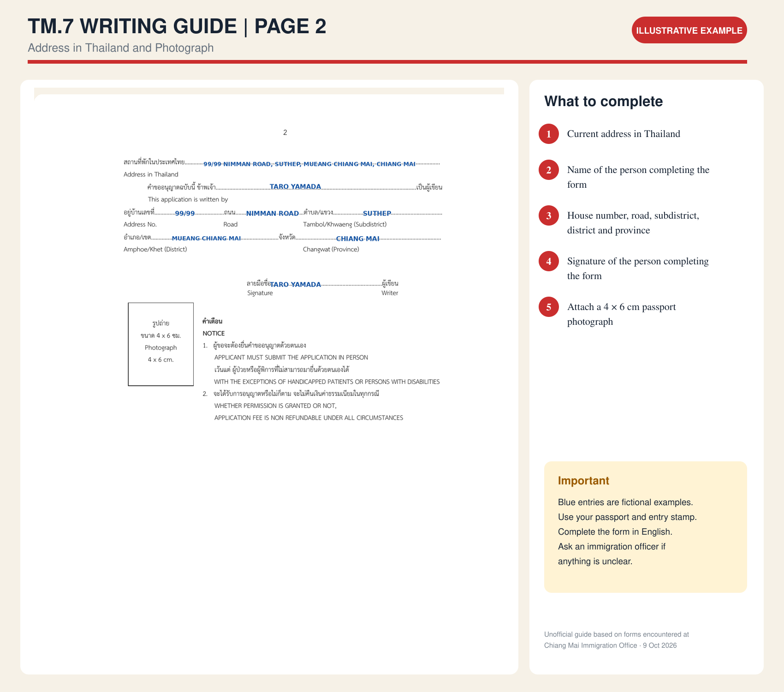Viewport: 784px width, 692px height.
Task: Click 'APPLICANT MUST SUBMIT THE APPLICATION IN PERSON'
Action: [x=291, y=358]
